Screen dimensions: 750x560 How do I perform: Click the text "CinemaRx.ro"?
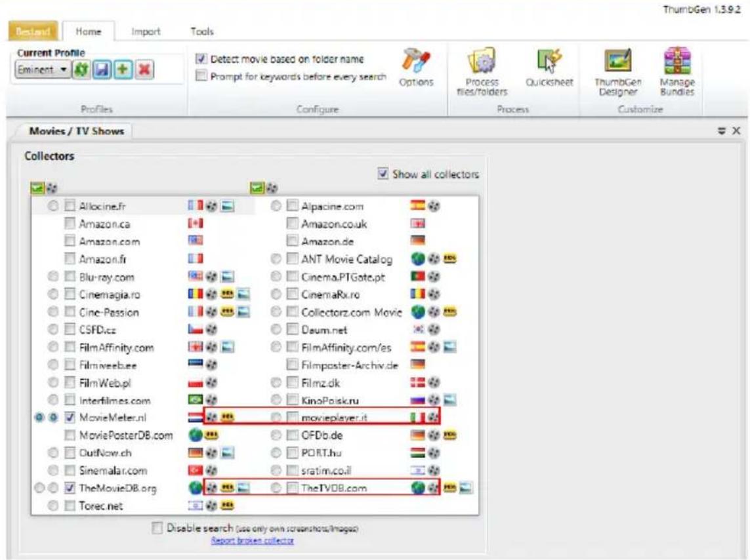(331, 295)
